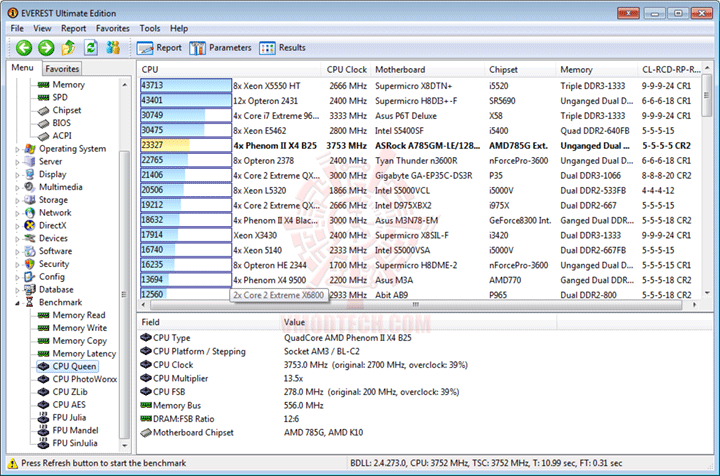The height and width of the screenshot is (476, 720).
Task: Sort by Memory column header
Action: tap(596, 70)
